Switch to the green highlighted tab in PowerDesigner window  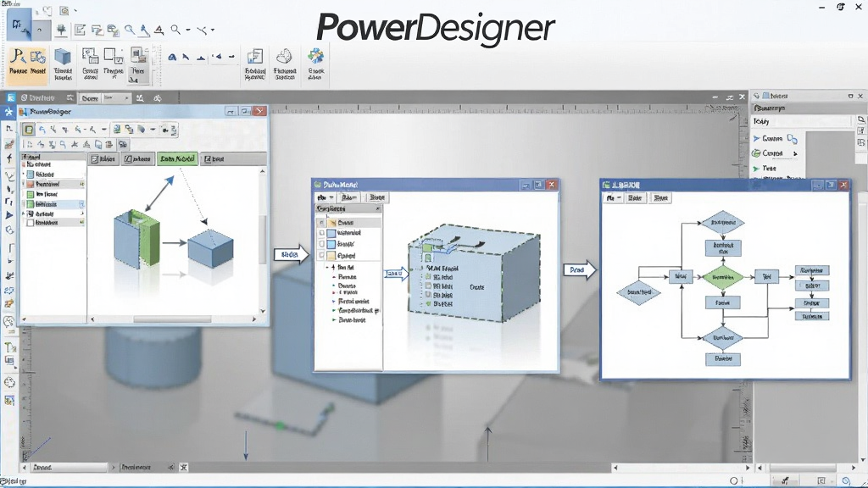coord(177,158)
